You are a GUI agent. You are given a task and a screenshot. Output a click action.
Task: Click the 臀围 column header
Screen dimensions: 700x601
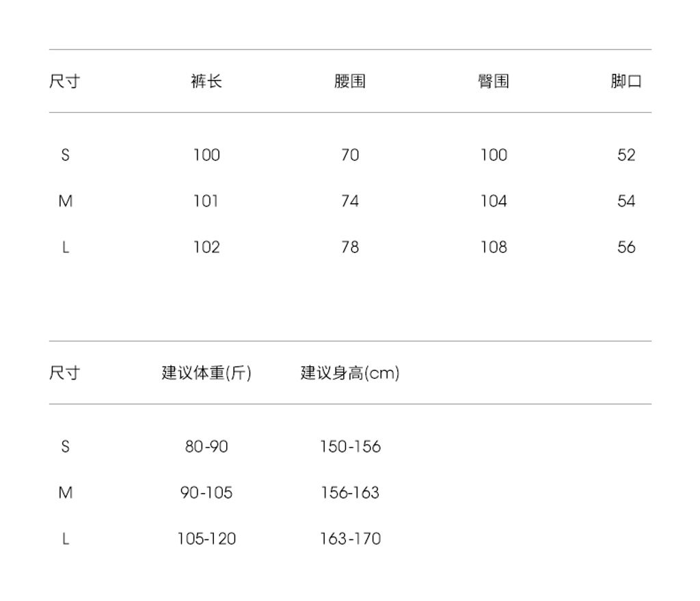(493, 81)
